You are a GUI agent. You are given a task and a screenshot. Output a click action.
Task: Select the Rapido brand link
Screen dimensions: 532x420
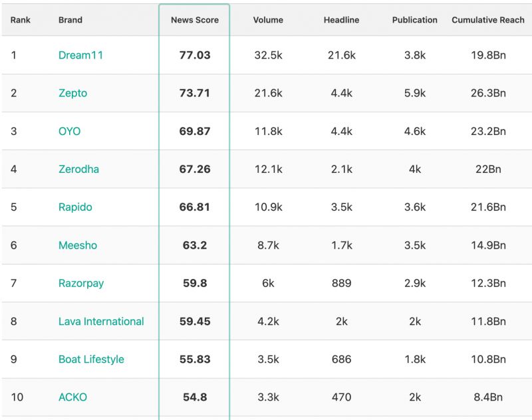(75, 207)
